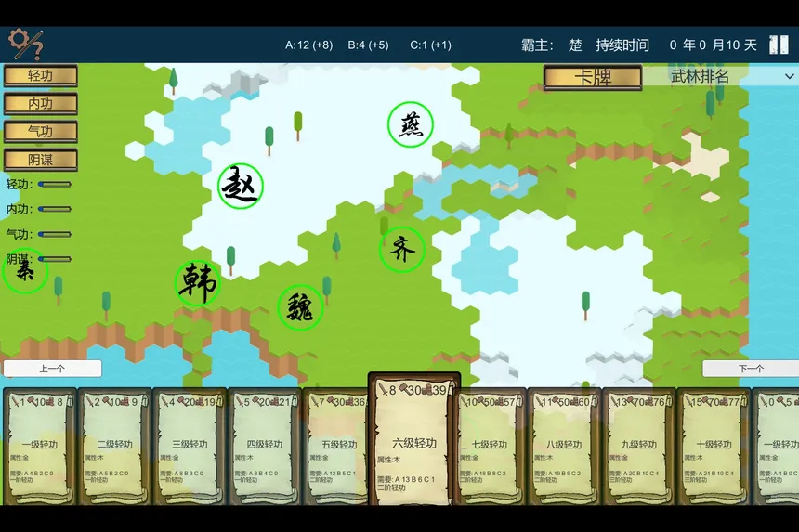Adjust the 内功 progress bar
Screen dimensions: 799x532
[x=55, y=209]
